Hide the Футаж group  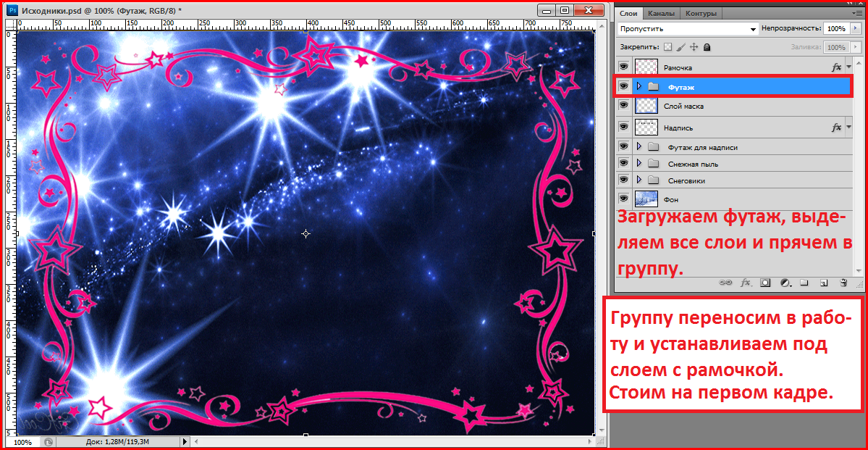pos(624,86)
